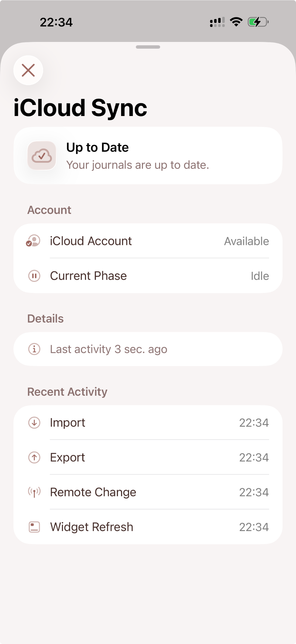296x644 pixels.
Task: Open the Import activity entry
Action: click(x=148, y=423)
